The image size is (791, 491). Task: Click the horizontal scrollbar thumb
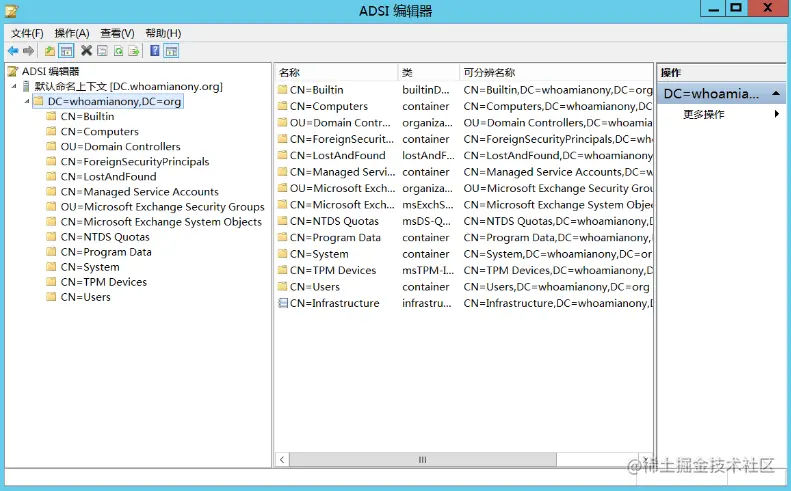click(x=423, y=459)
